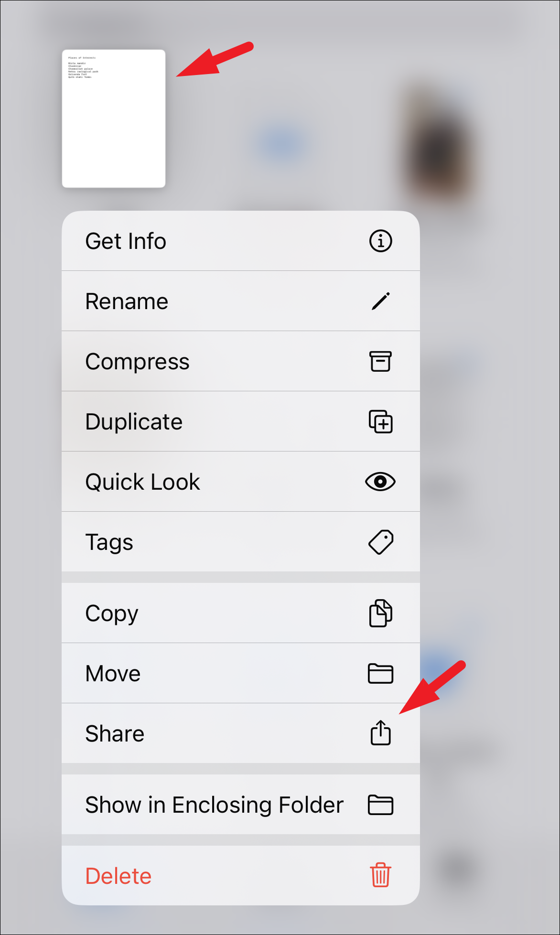The height and width of the screenshot is (935, 560).
Task: Select Show in Enclosing Folder text
Action: click(x=215, y=805)
